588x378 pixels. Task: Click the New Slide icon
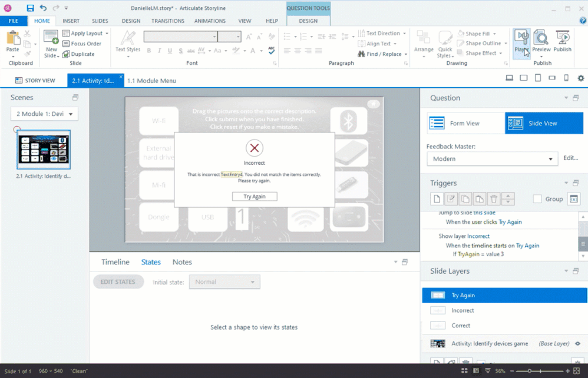(51, 39)
